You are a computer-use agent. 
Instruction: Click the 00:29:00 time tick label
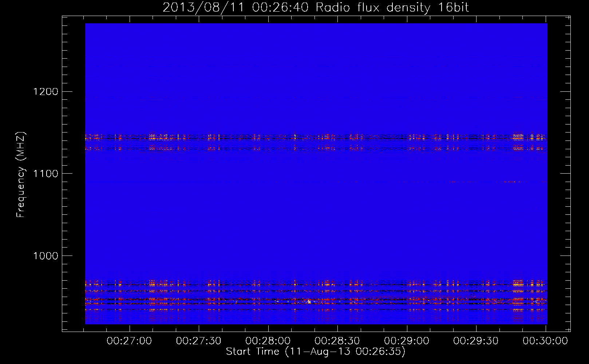(407, 341)
